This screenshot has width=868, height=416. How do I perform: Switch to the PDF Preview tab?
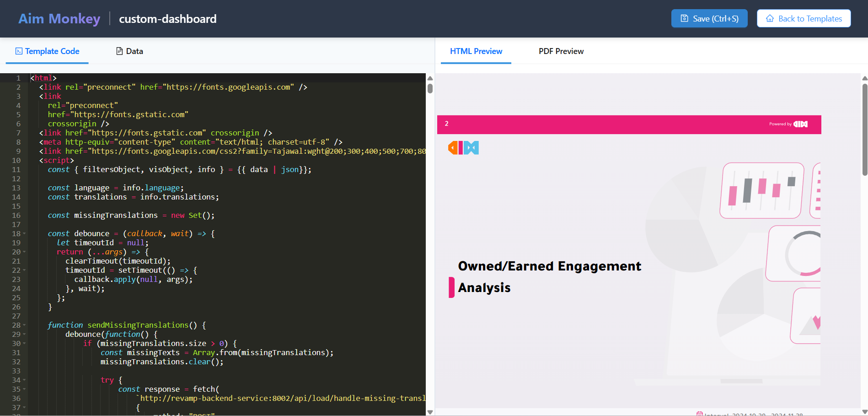(561, 51)
